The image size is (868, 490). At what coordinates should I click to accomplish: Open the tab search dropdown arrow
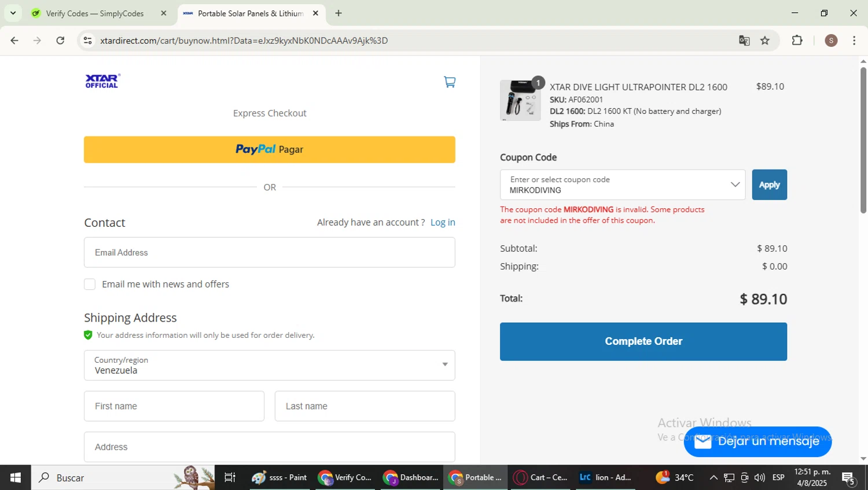click(13, 13)
